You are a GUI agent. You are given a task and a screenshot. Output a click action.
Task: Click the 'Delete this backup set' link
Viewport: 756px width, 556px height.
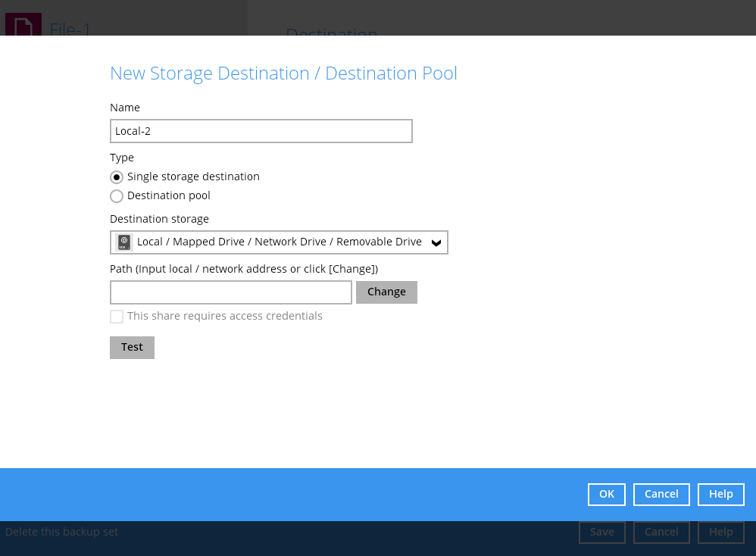62,532
